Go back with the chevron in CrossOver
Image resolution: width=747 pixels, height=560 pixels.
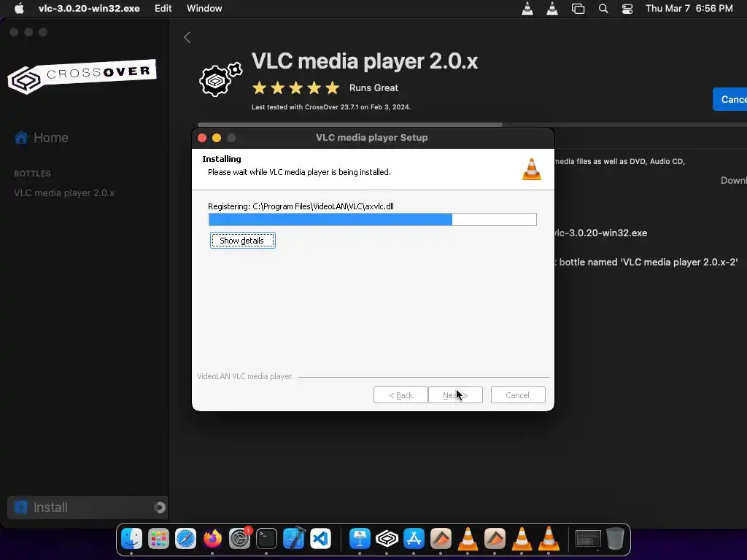click(x=187, y=37)
